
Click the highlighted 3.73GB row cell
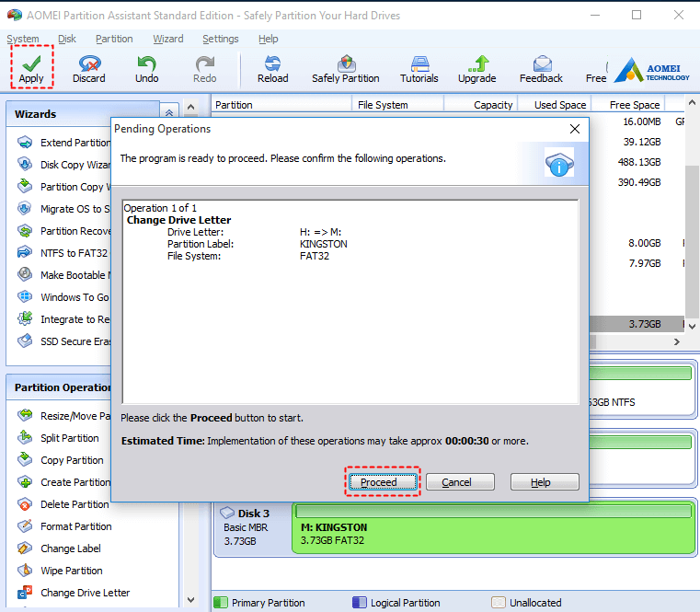tap(645, 324)
